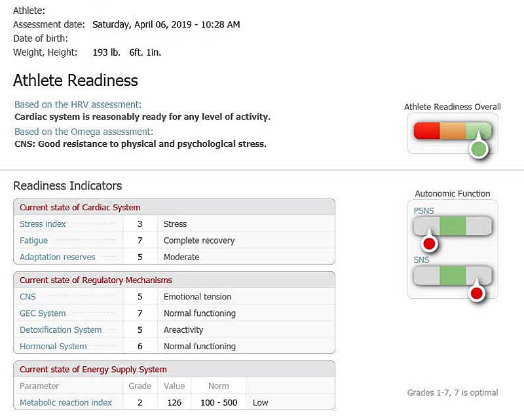This screenshot has height=420, width=524.
Task: Click the 'Athlete Readiness Overall' panel title
Action: coord(453,107)
